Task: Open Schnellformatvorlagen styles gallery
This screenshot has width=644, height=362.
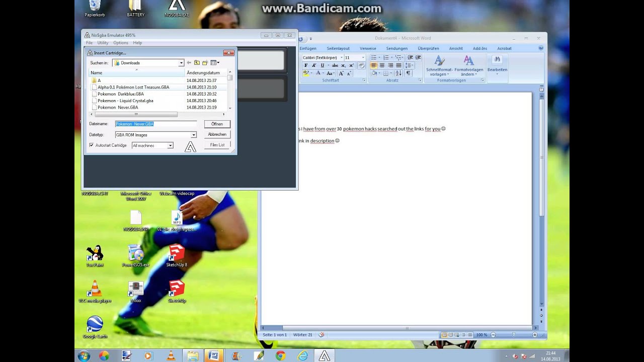Action: tap(439, 65)
